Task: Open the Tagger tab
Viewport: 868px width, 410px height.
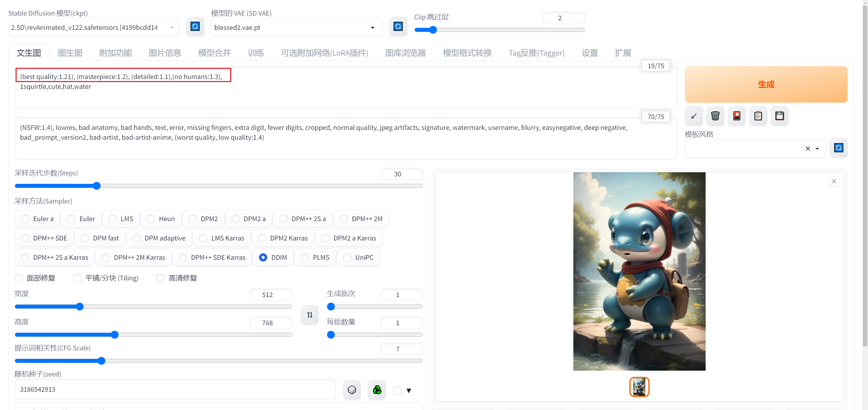Action: 537,53
